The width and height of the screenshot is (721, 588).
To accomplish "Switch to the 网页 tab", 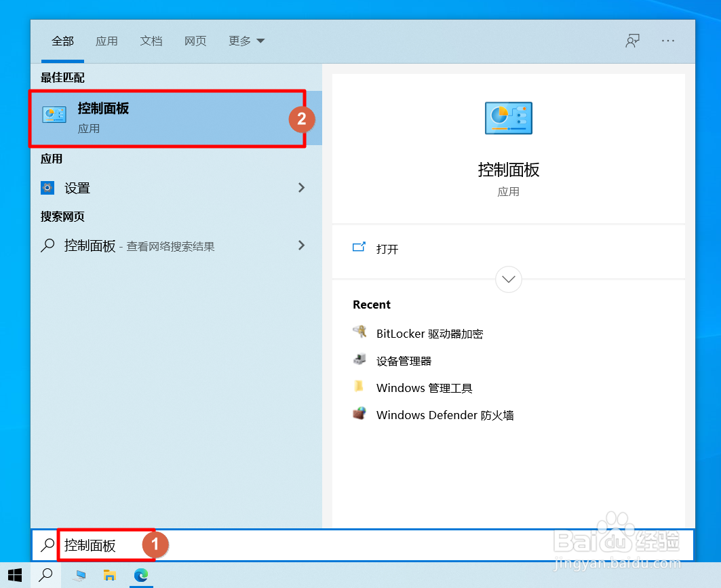I will pyautogui.click(x=195, y=41).
